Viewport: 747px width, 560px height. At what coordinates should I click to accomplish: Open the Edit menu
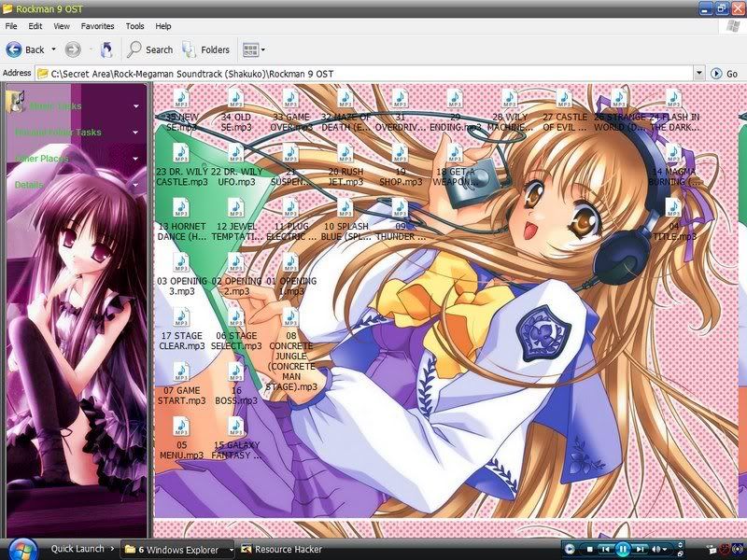(35, 26)
